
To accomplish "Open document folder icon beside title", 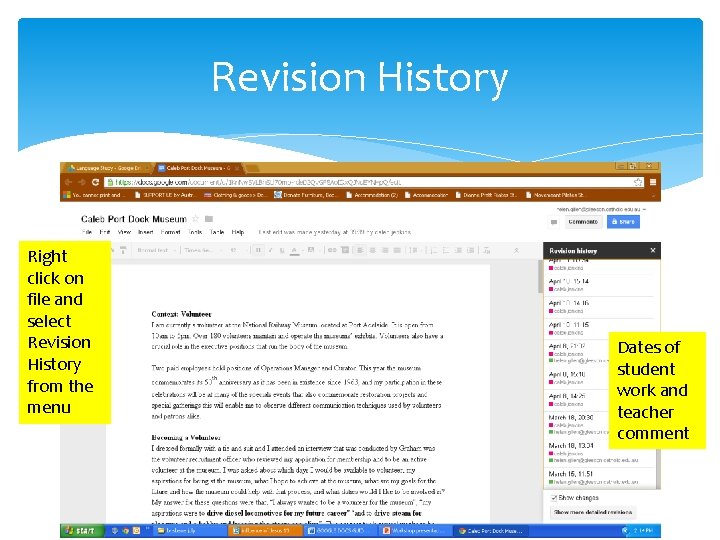I will coord(209,219).
